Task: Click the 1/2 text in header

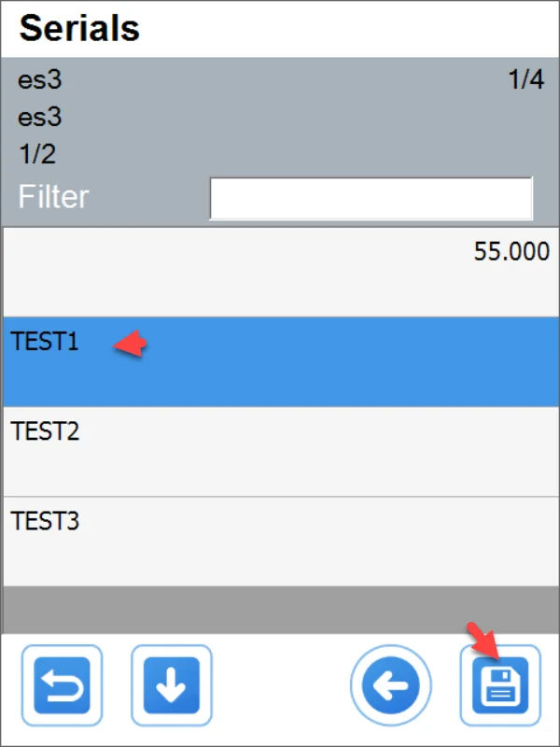Action: point(37,154)
